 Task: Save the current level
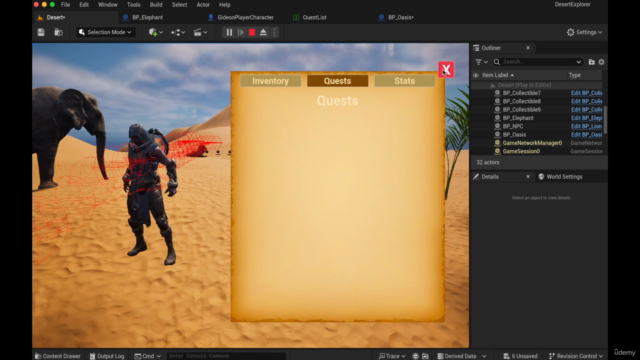41,32
